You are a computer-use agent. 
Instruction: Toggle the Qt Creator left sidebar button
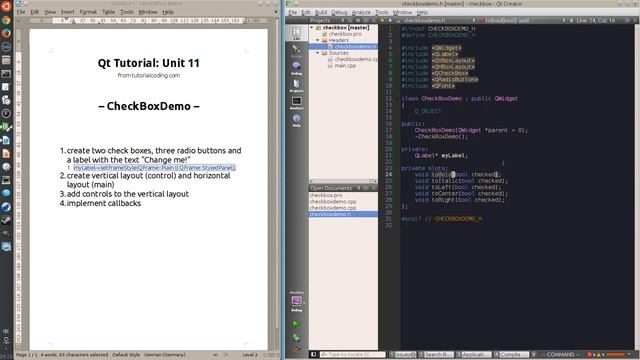pos(313,354)
